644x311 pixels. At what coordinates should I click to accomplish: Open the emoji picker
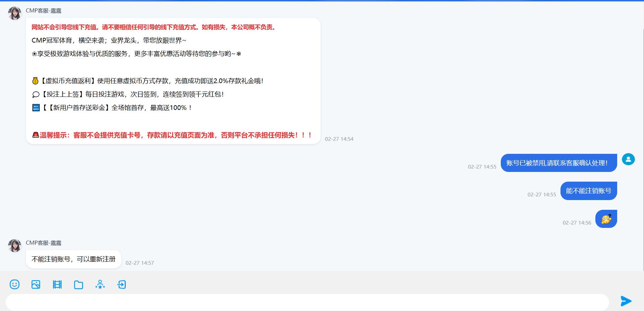14,285
